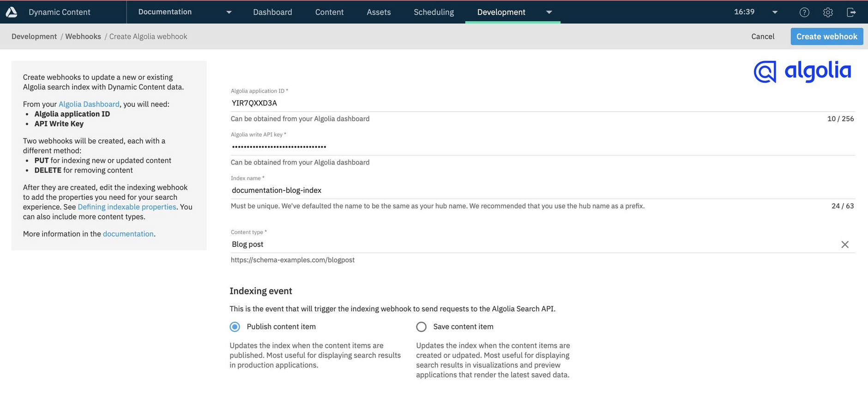Click the 24 / 63 character counter
Screen dimensions: 868x394
(x=843, y=206)
